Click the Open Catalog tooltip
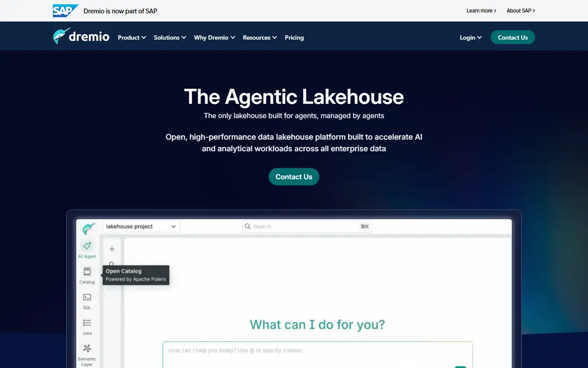 [136, 275]
